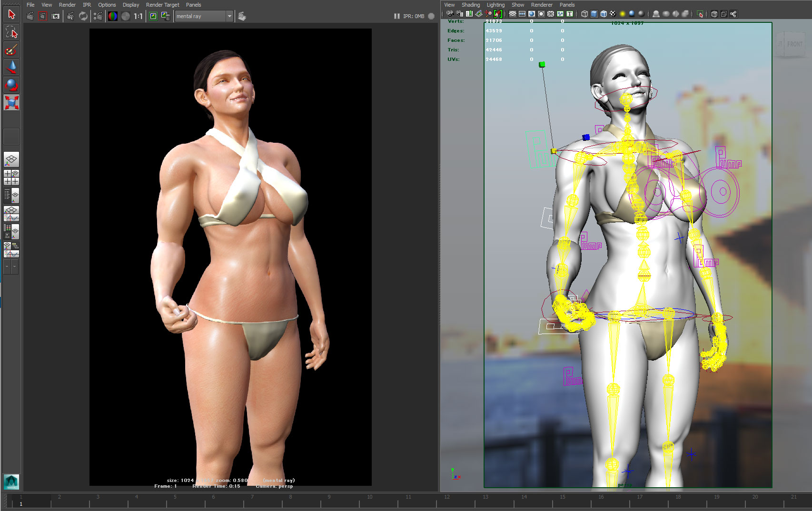Remove image from Render View

tap(166, 16)
